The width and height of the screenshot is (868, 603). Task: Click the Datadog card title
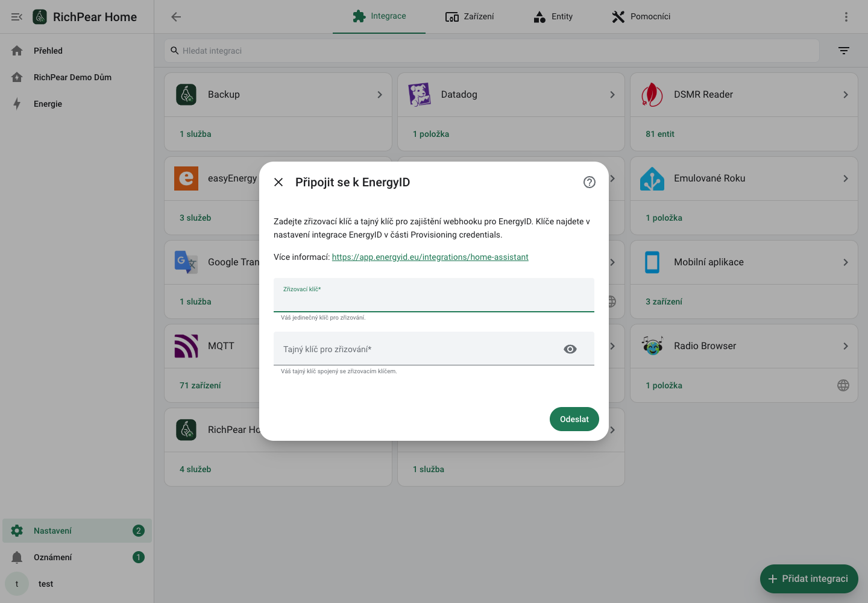point(459,95)
